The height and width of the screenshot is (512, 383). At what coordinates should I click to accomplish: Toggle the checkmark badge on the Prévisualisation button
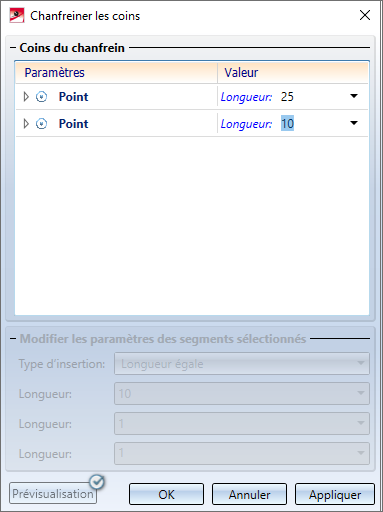[97, 482]
